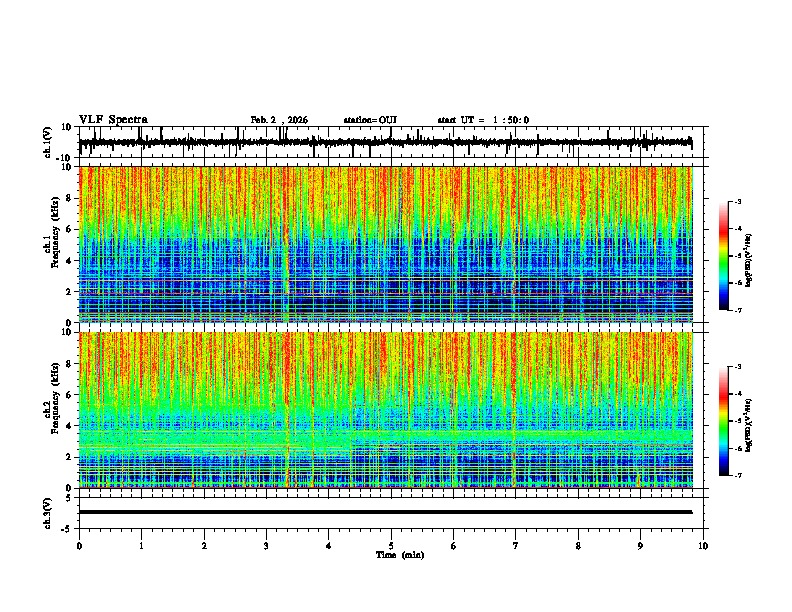Click time axis tick label "1"
The image size is (792, 612).
coord(141,546)
